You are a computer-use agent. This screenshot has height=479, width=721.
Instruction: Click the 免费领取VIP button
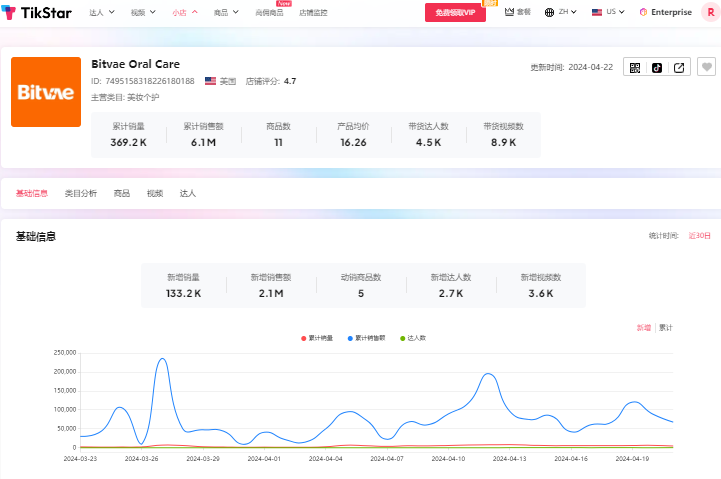click(455, 12)
